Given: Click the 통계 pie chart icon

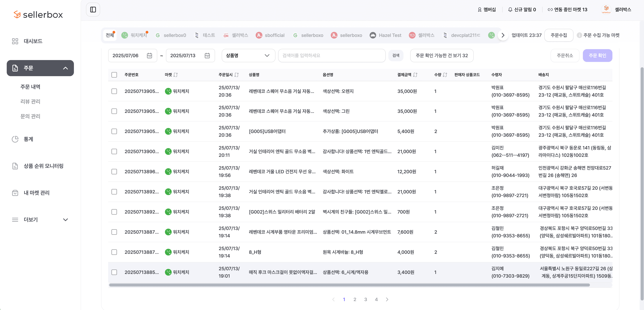Looking at the screenshot, I should [x=15, y=139].
